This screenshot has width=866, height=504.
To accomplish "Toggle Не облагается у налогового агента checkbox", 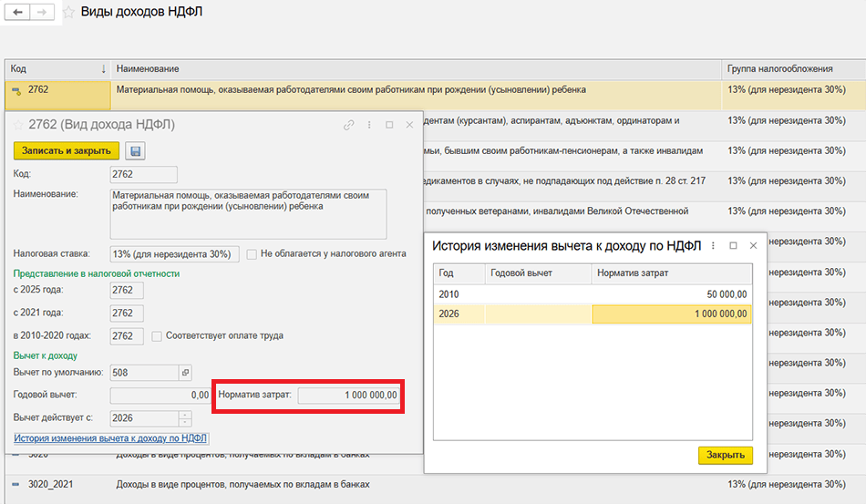I will tap(252, 254).
